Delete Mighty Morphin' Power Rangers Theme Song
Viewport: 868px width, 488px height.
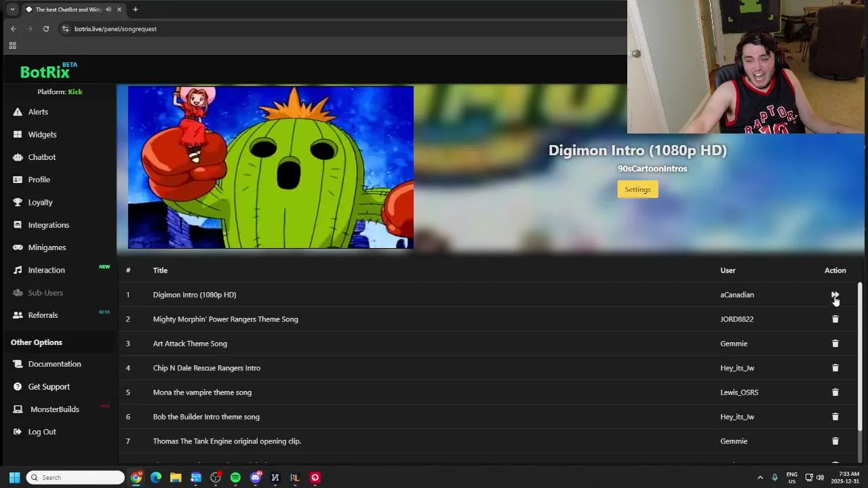tap(835, 319)
